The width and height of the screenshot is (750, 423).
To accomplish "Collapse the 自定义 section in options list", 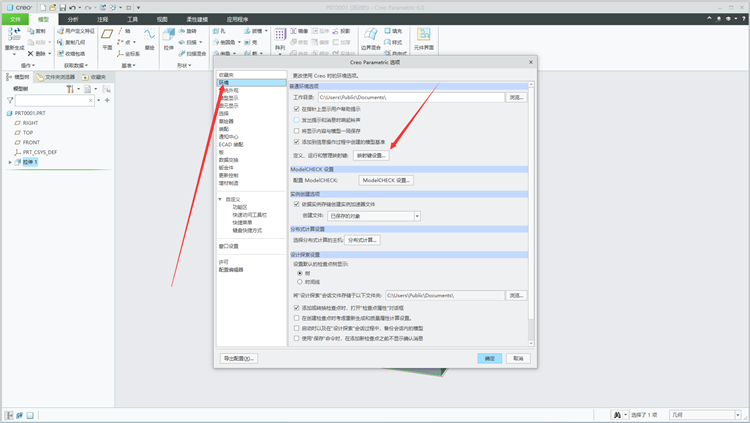I will (x=220, y=199).
